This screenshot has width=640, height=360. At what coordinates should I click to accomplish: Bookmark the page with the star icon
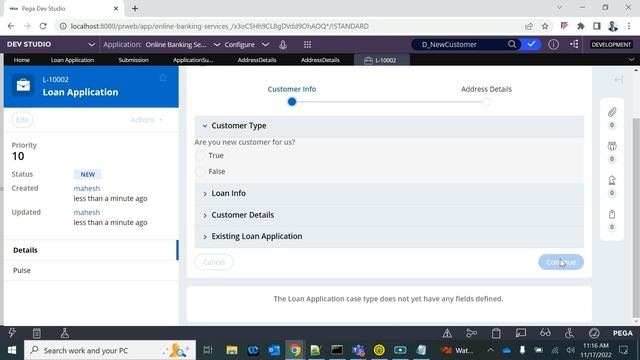545,26
